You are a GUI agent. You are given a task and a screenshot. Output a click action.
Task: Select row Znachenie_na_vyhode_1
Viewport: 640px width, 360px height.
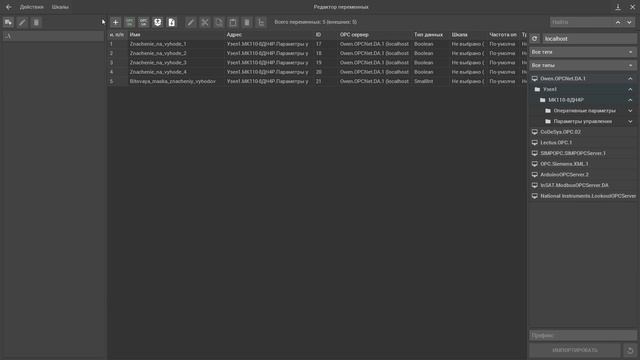click(317, 44)
